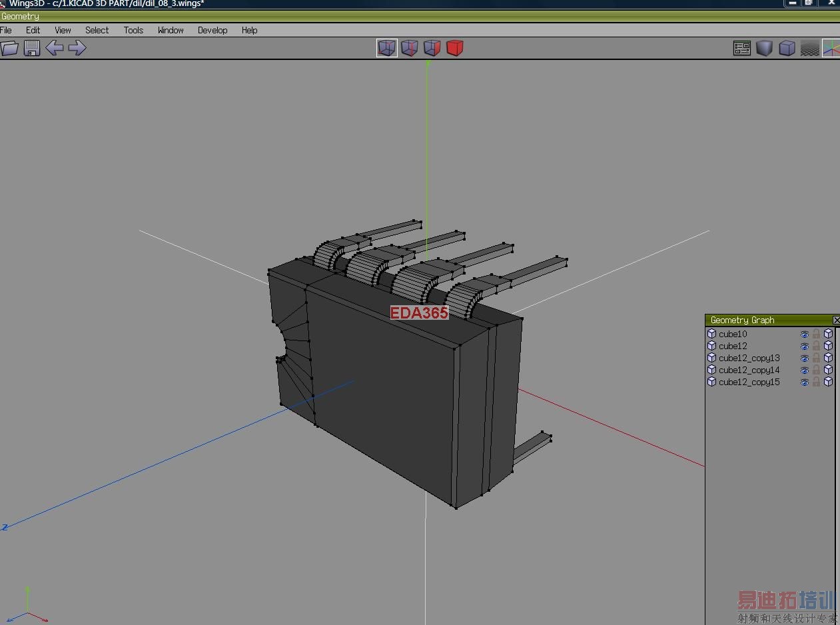The height and width of the screenshot is (625, 840).
Task: Hide cube10 using its eye icon
Action: (804, 334)
